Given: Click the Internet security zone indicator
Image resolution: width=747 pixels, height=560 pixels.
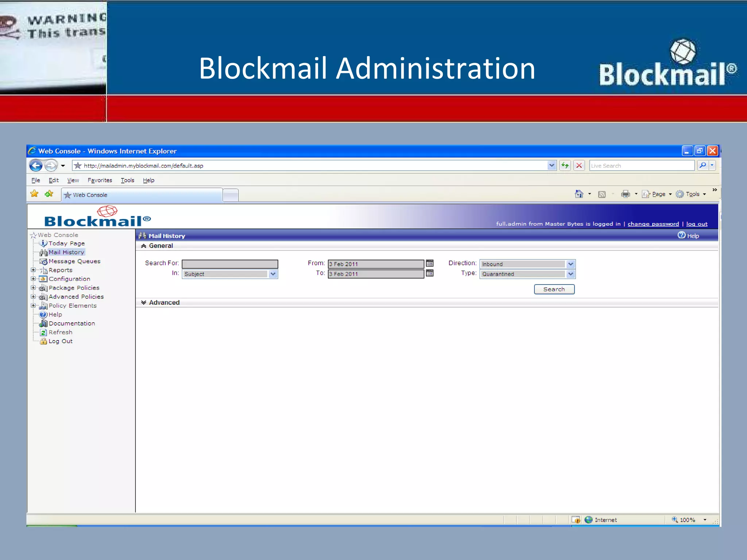Looking at the screenshot, I should pyautogui.click(x=600, y=520).
